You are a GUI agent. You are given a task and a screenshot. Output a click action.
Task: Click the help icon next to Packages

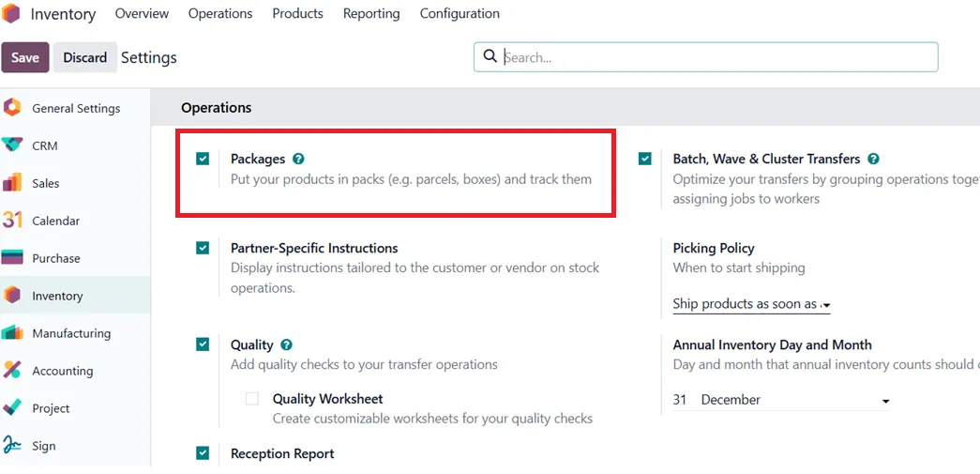click(299, 159)
